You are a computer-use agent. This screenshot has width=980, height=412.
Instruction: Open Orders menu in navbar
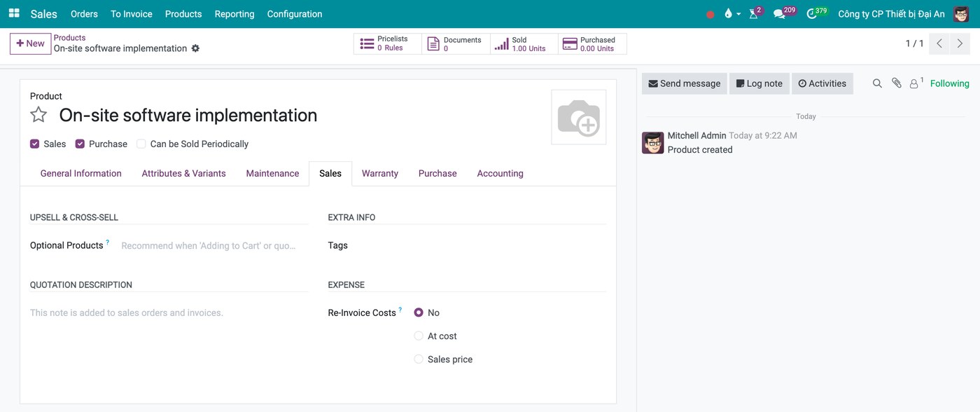click(84, 14)
